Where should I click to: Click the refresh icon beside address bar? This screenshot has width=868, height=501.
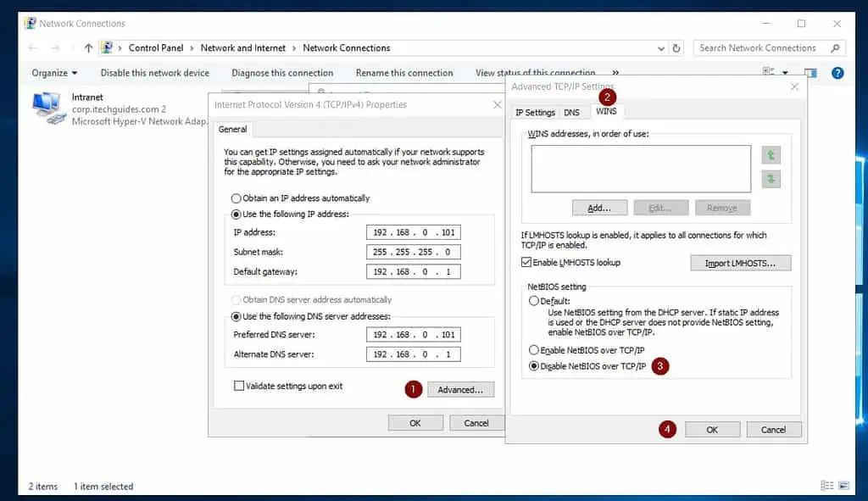pos(676,48)
